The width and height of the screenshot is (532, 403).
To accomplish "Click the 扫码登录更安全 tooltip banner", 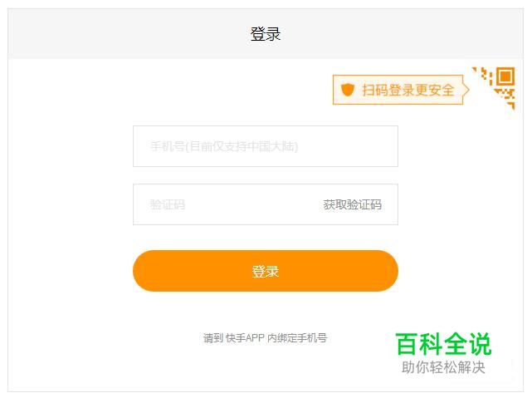I will click(x=401, y=90).
